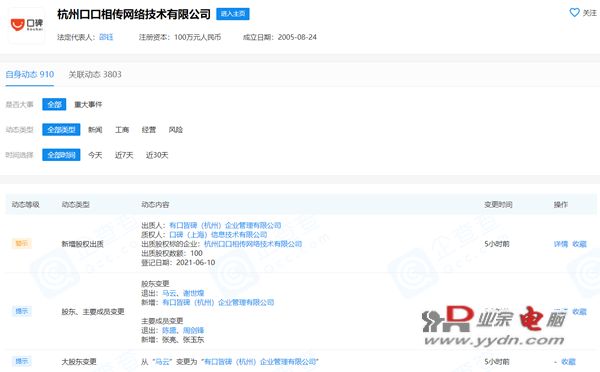600x372 pixels.
Task: Click the 动态内容 column header
Action: tap(155, 204)
